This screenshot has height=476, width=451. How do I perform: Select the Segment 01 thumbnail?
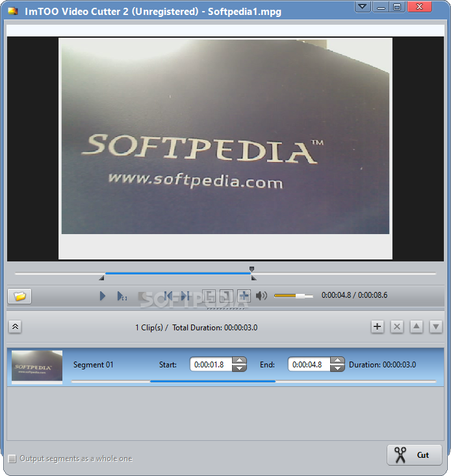point(37,367)
